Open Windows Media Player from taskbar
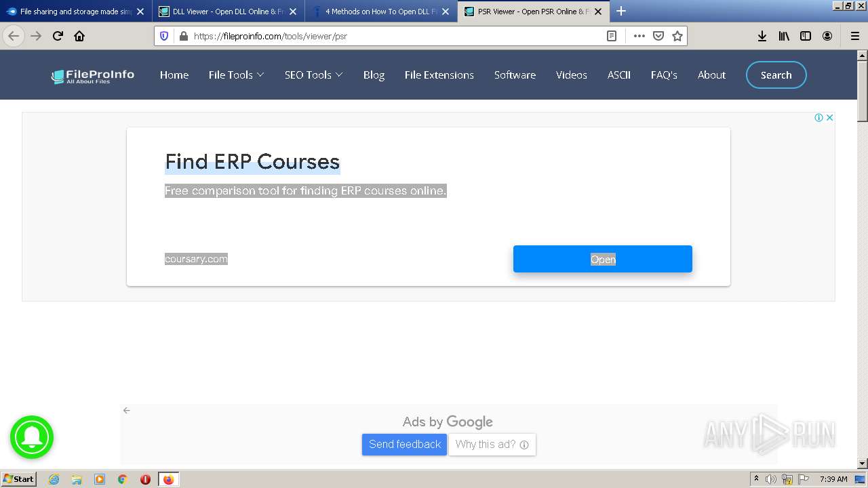Viewport: 868px width, 488px height. tap(100, 479)
